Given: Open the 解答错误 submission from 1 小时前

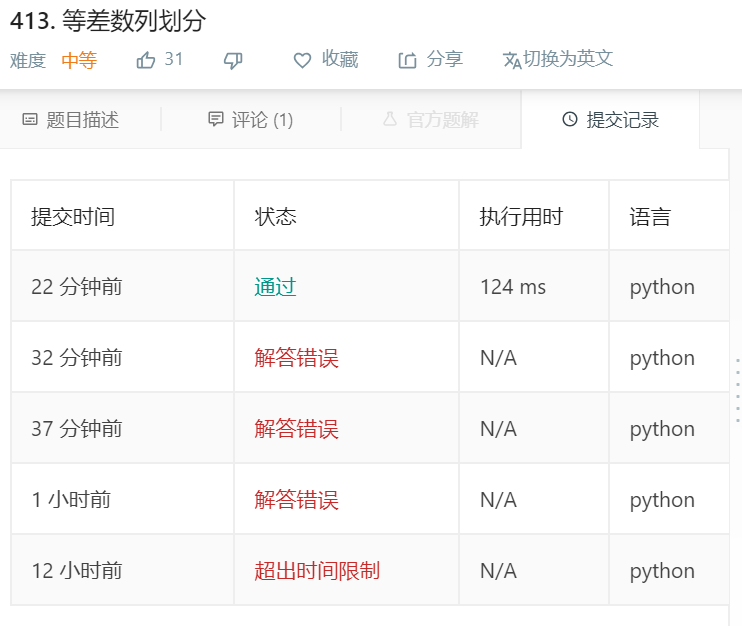Looking at the screenshot, I should click(296, 500).
